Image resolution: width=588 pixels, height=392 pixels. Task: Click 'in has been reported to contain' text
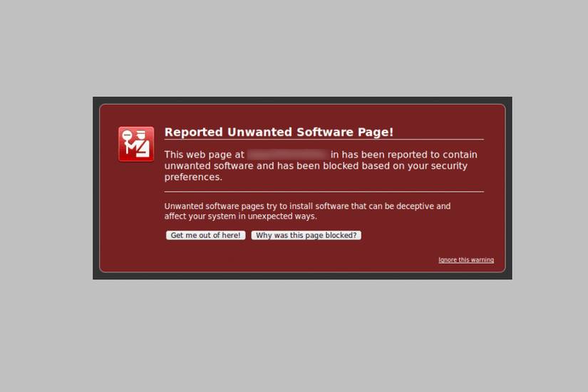pyautogui.click(x=404, y=155)
